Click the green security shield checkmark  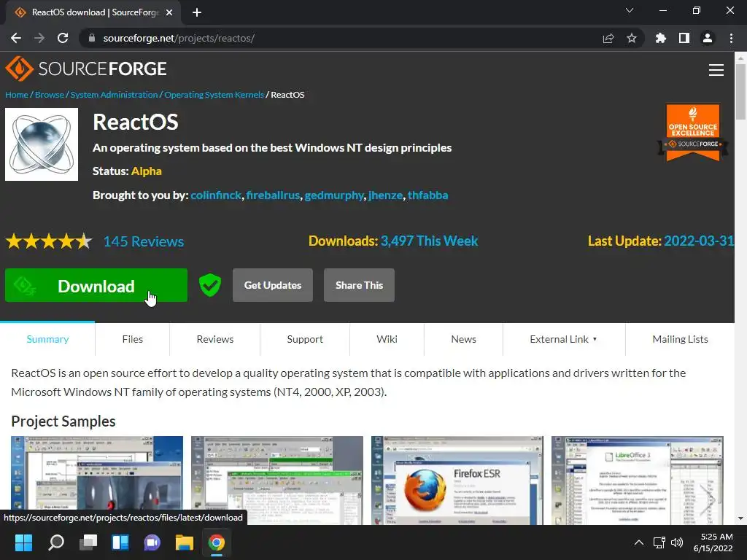click(x=209, y=285)
